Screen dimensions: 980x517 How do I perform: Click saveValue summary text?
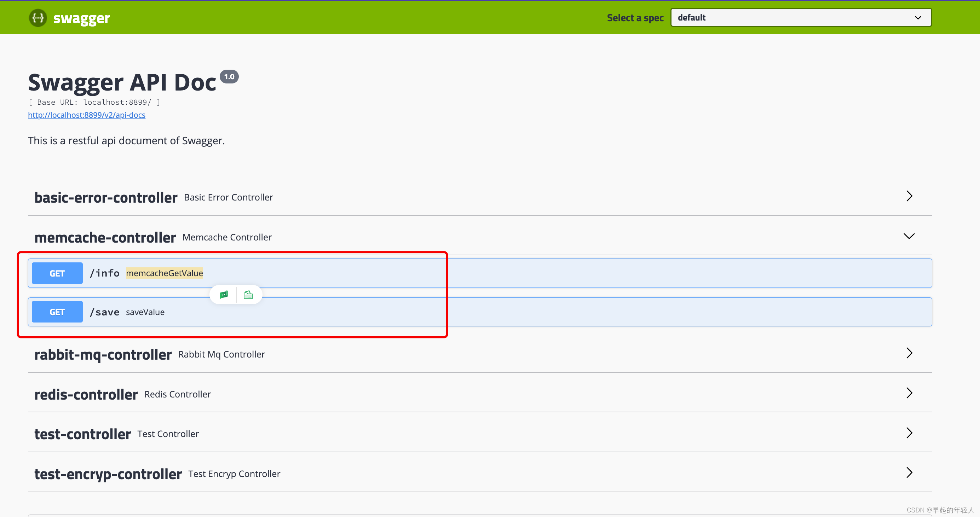pos(145,312)
